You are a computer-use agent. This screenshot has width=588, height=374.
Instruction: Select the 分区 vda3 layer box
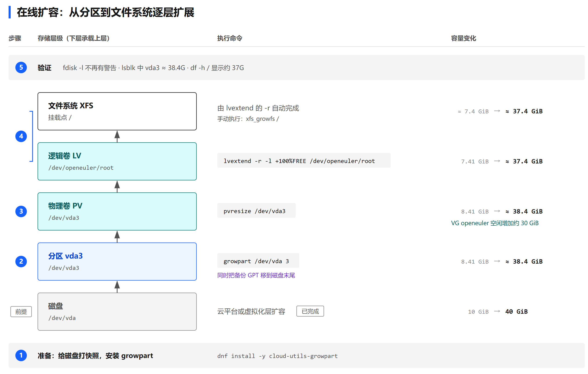(117, 262)
